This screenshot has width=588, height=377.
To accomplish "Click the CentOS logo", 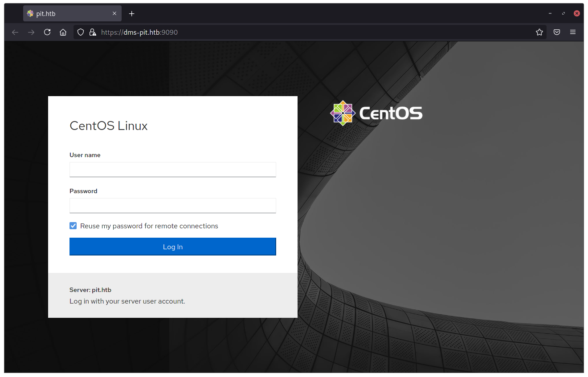I will 376,113.
